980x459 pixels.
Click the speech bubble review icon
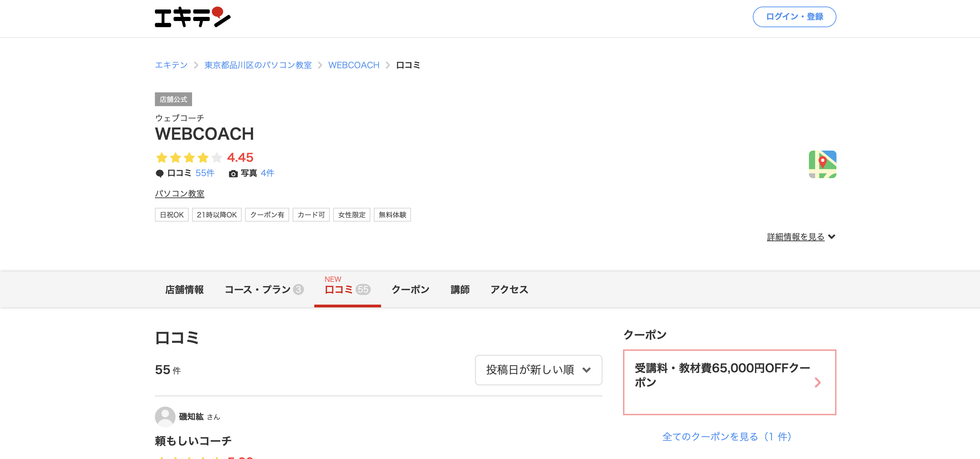[159, 174]
